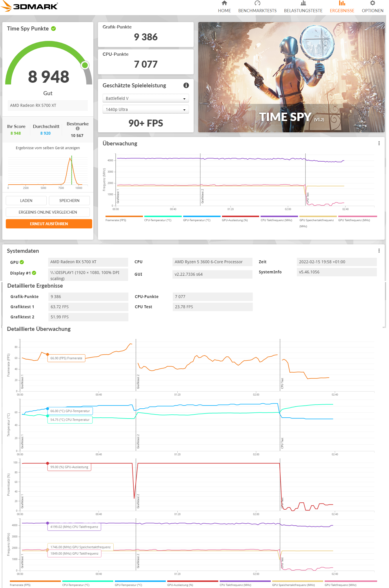The image size is (389, 588).
Task: Click the blue GPU-Temperatur data point marker
Action: click(48, 409)
